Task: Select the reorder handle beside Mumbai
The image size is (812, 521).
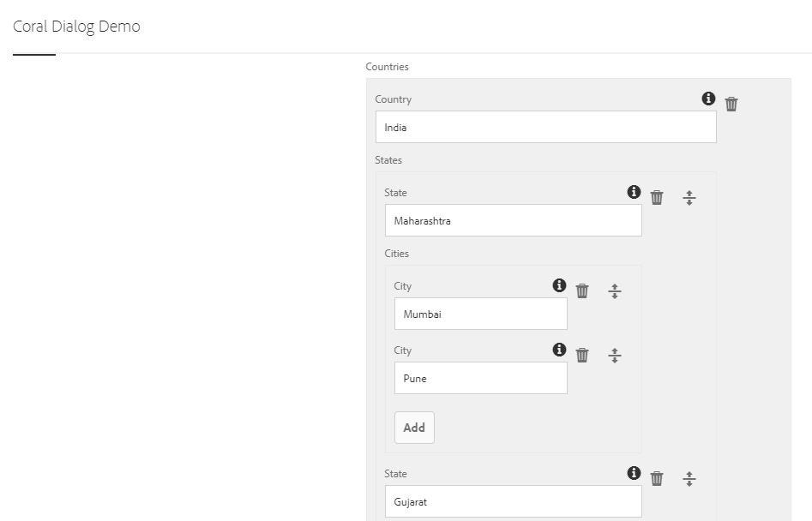Action: coord(615,290)
